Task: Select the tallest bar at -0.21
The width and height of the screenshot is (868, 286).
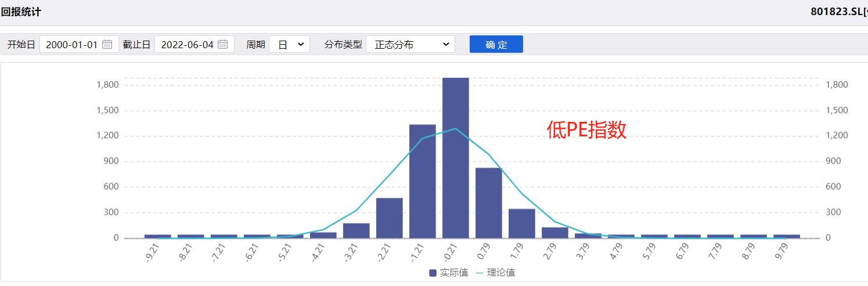Action: point(456,158)
